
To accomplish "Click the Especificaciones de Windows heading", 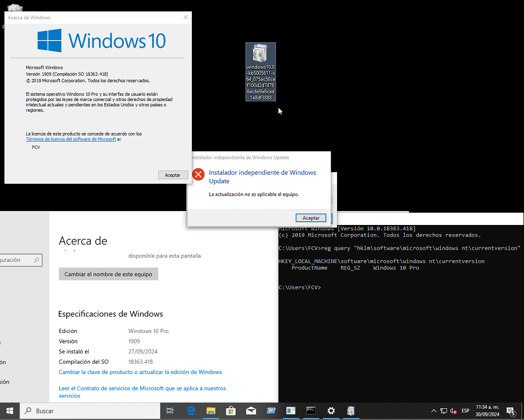I will tap(111, 314).
